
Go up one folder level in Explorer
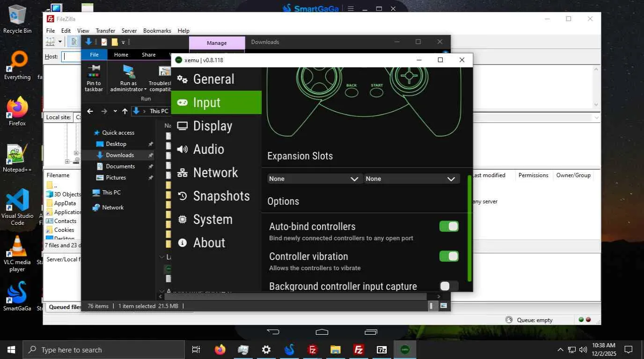coord(124,111)
